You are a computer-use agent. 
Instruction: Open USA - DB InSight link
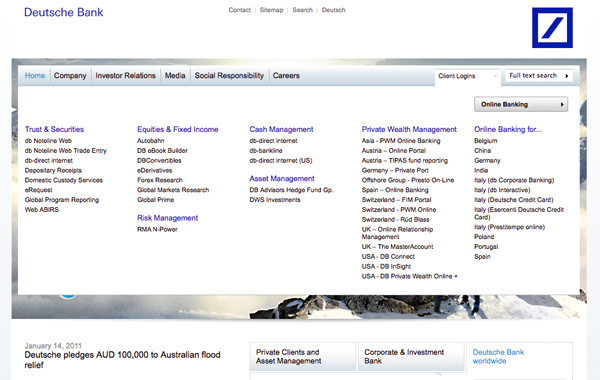coord(386,266)
